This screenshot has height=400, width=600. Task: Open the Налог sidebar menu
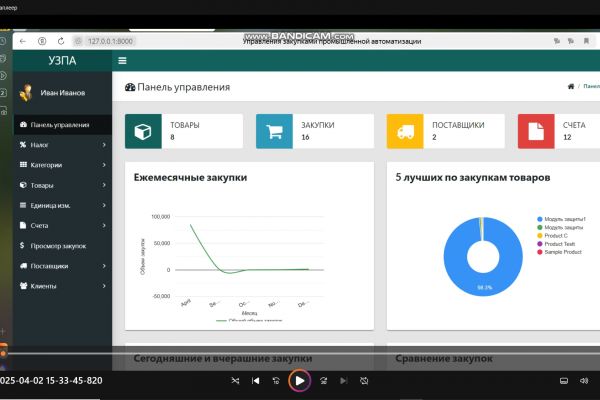pos(63,145)
